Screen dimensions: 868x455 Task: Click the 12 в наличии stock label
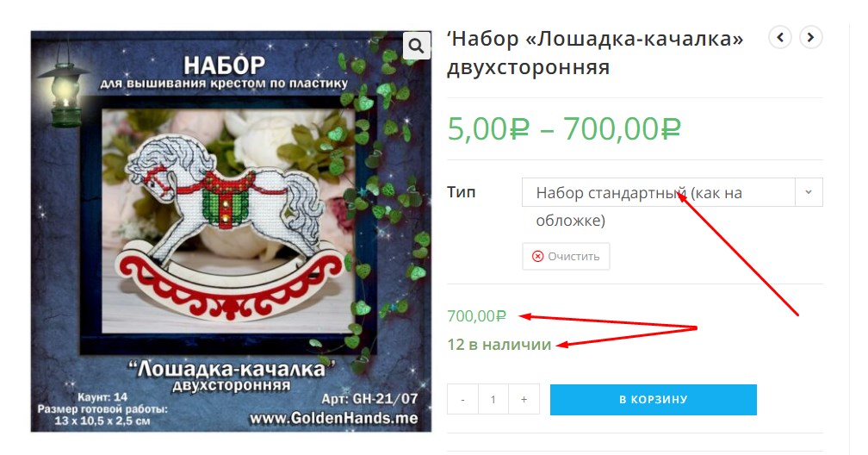[x=499, y=345]
